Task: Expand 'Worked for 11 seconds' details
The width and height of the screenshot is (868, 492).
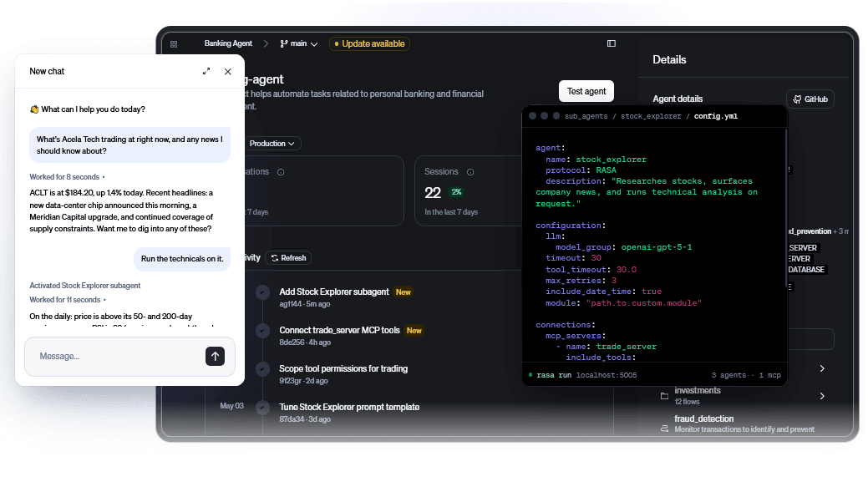Action: (x=68, y=300)
